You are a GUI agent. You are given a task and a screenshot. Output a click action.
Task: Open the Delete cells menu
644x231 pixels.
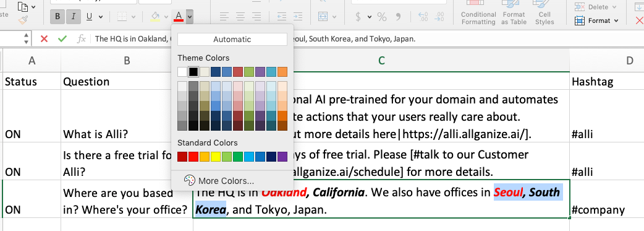point(596,7)
